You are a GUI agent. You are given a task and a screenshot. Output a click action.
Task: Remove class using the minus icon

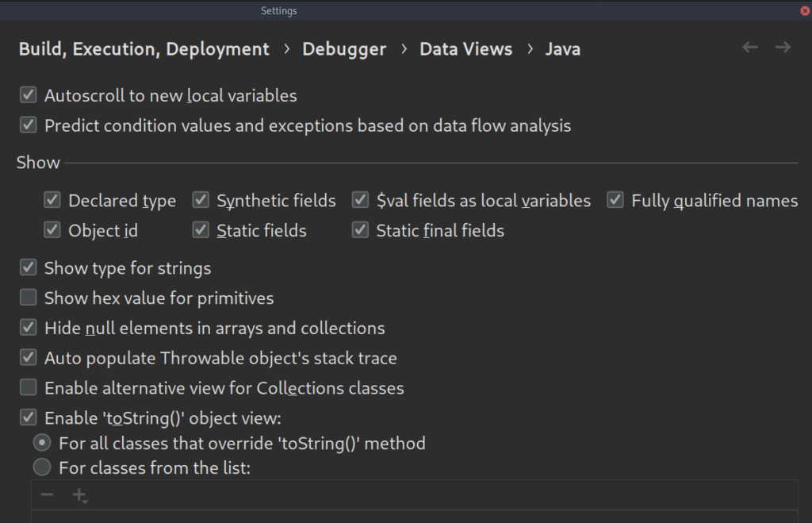click(x=47, y=494)
